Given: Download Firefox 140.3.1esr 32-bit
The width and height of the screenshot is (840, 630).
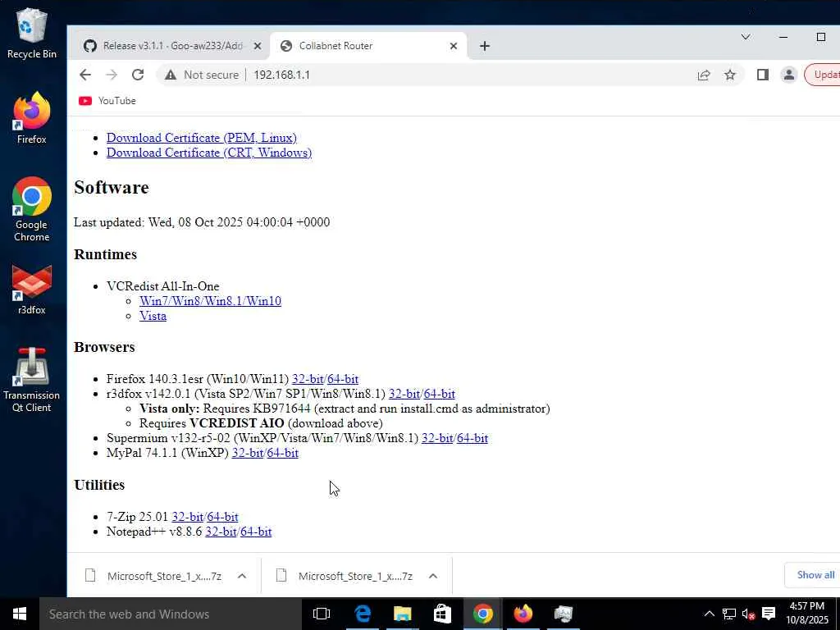Looking at the screenshot, I should 308,379.
